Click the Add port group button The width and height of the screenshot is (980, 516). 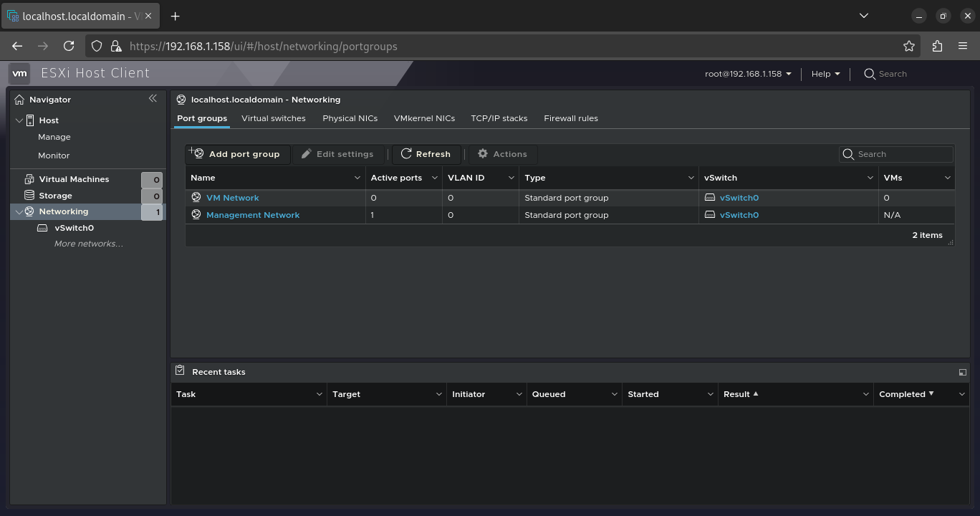237,154
